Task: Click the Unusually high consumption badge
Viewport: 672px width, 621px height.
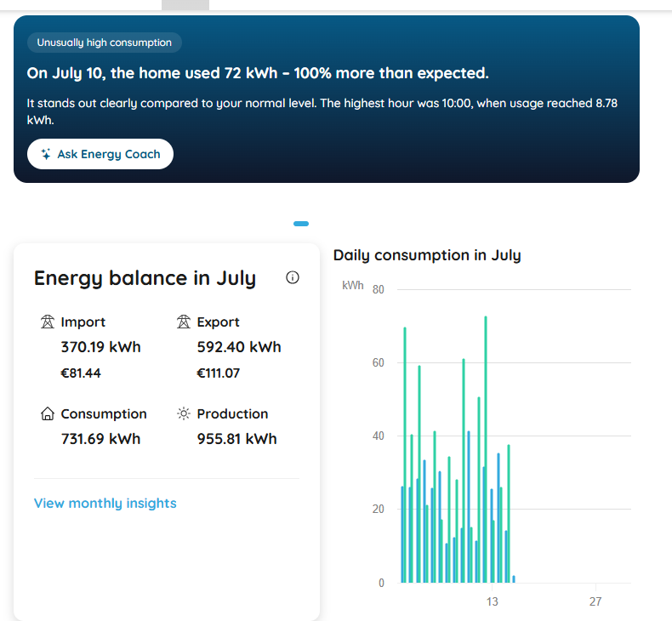Action: [x=105, y=43]
